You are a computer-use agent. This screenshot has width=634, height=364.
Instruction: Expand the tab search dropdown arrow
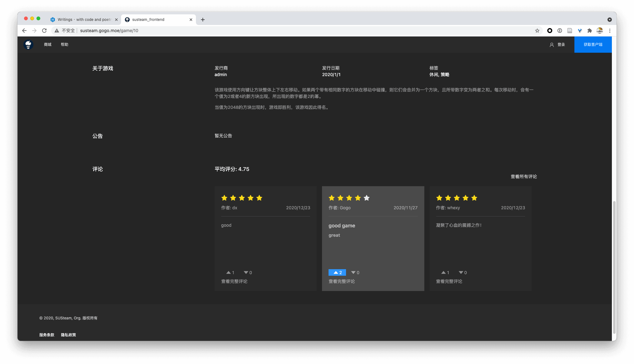(609, 20)
